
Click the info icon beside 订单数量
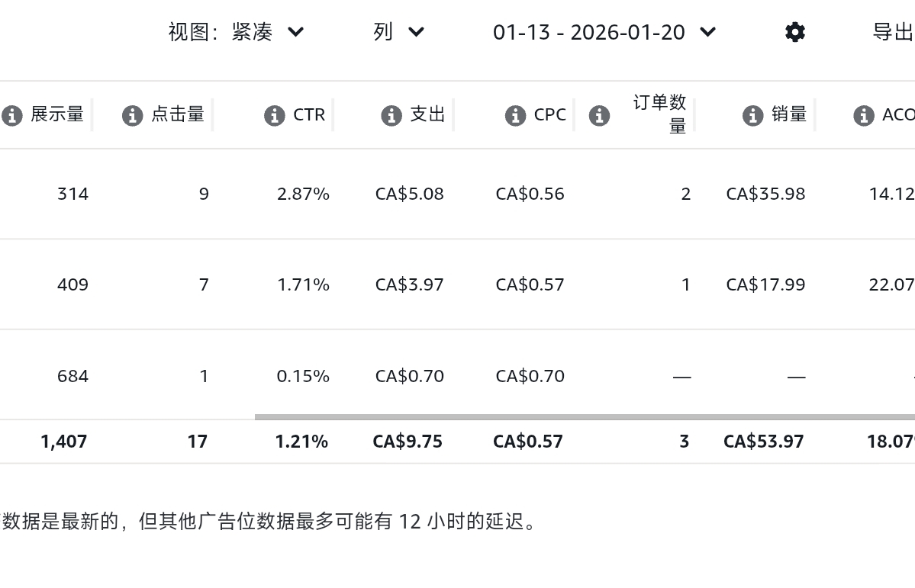point(599,115)
